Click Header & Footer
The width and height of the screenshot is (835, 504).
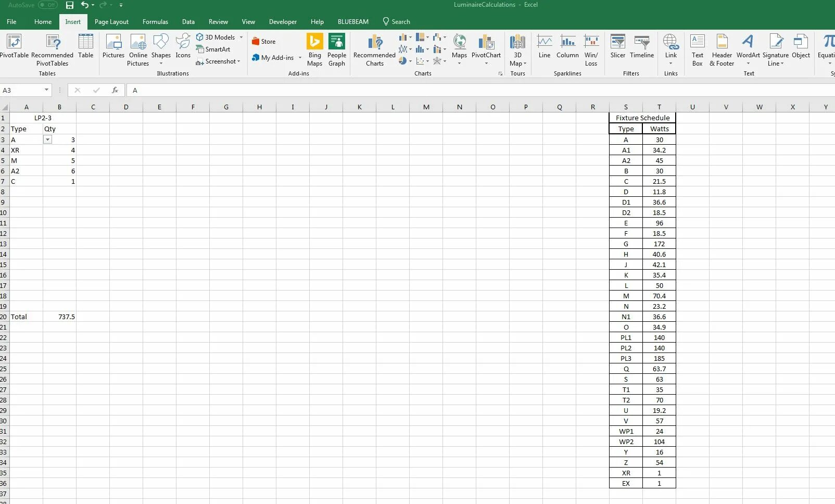722,50
